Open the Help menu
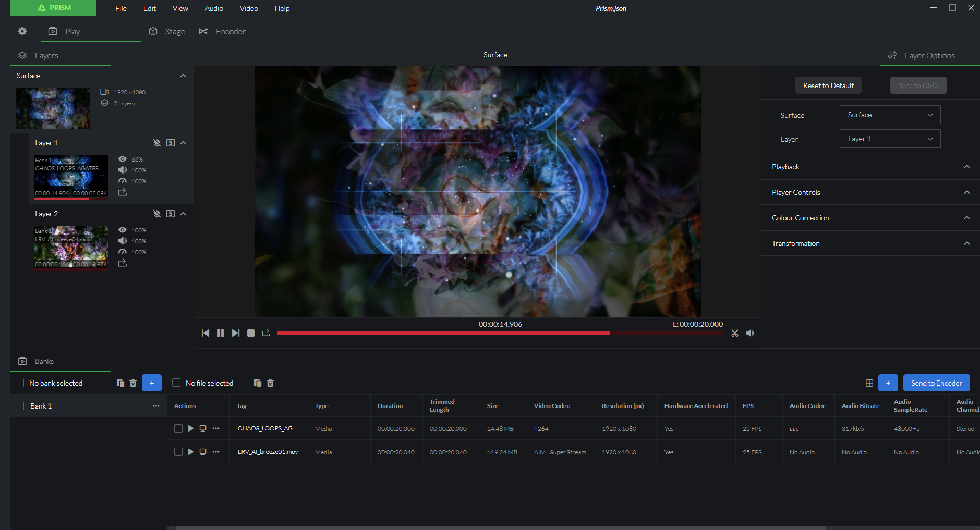The image size is (980, 530). pyautogui.click(x=282, y=8)
